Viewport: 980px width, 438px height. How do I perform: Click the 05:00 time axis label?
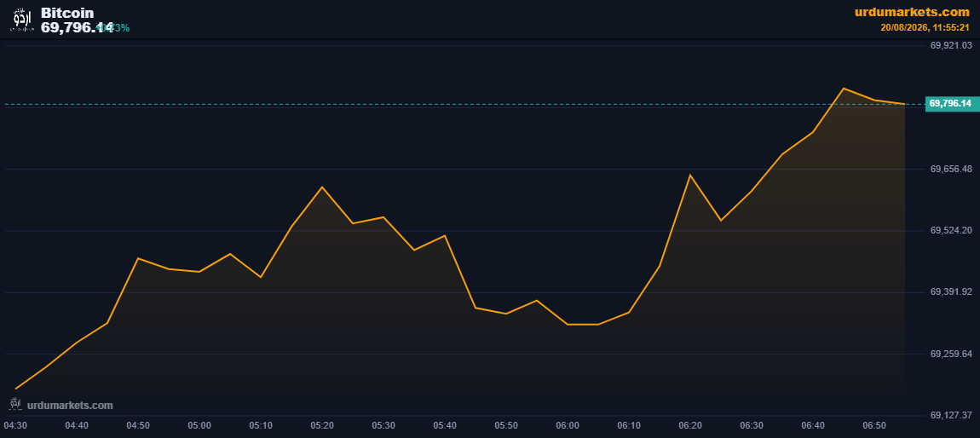(x=199, y=425)
